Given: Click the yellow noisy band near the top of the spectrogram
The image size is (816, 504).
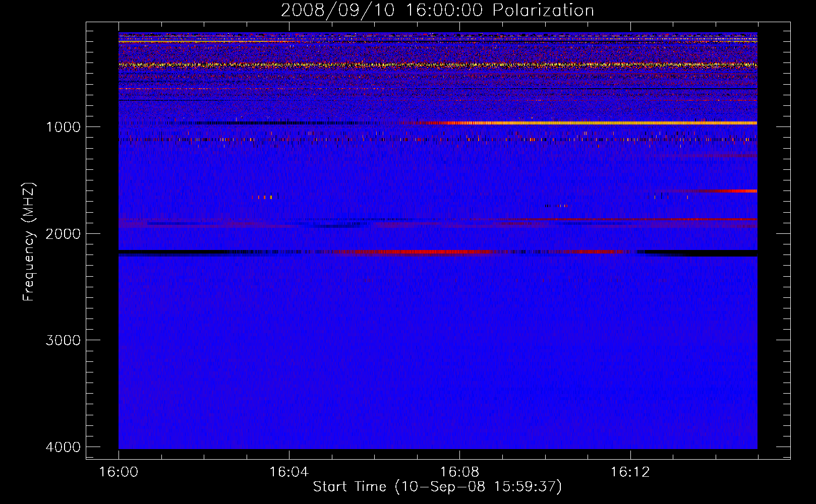Looking at the screenshot, I should point(438,65).
